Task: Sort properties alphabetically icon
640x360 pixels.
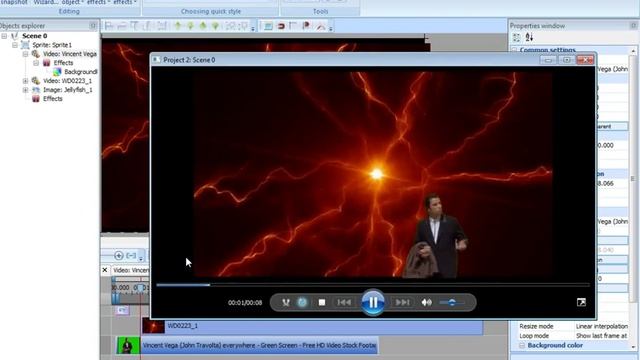Action: [529, 38]
